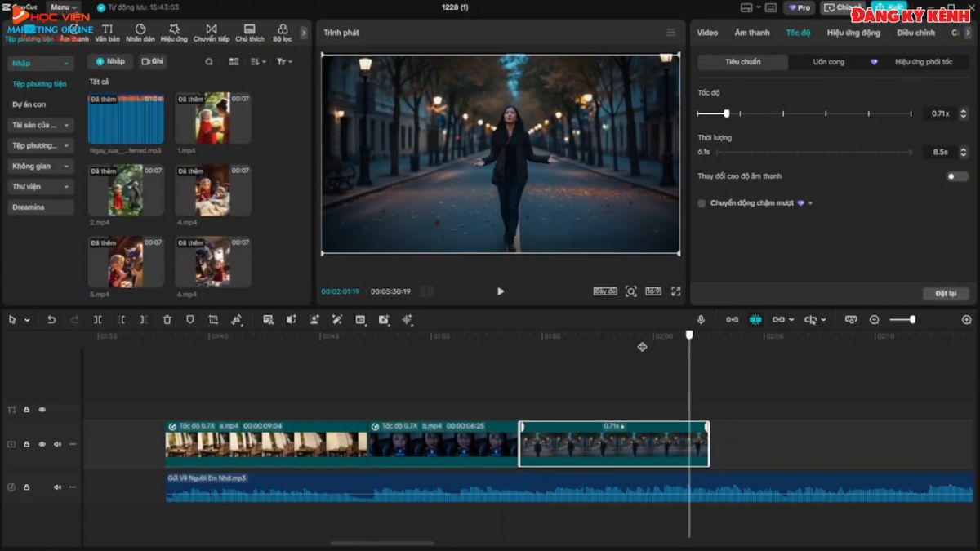Toggle the eye visibility icon on the video track
This screenshot has width=980, height=551.
coord(41,443)
